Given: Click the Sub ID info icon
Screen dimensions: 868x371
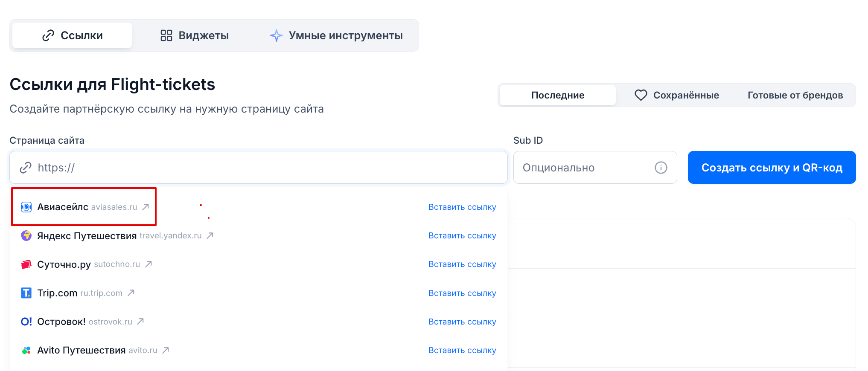Looking at the screenshot, I should pyautogui.click(x=661, y=168).
